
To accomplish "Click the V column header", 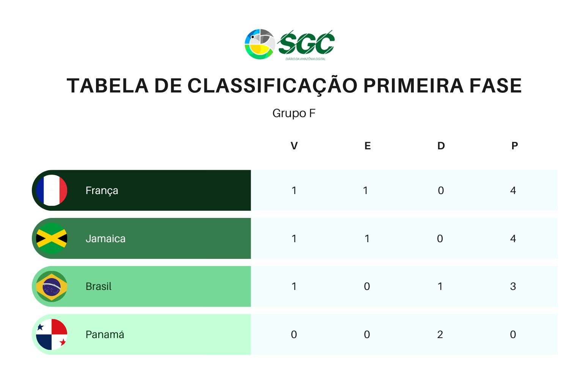I will click(x=294, y=146).
